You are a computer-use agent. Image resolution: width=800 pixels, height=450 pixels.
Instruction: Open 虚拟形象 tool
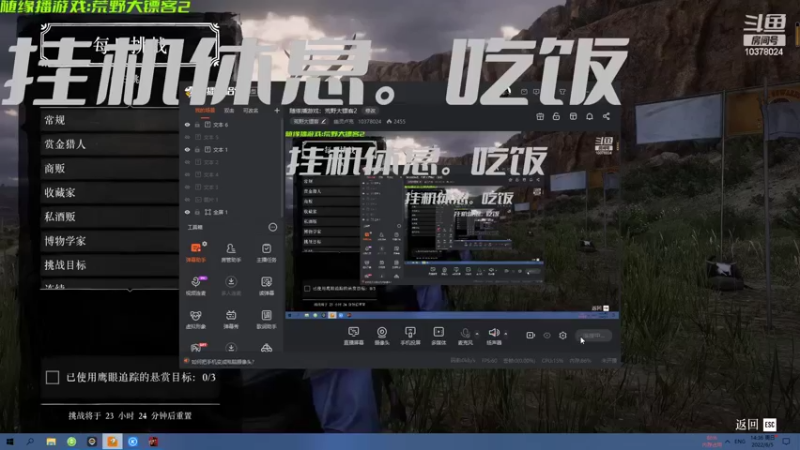[196, 319]
